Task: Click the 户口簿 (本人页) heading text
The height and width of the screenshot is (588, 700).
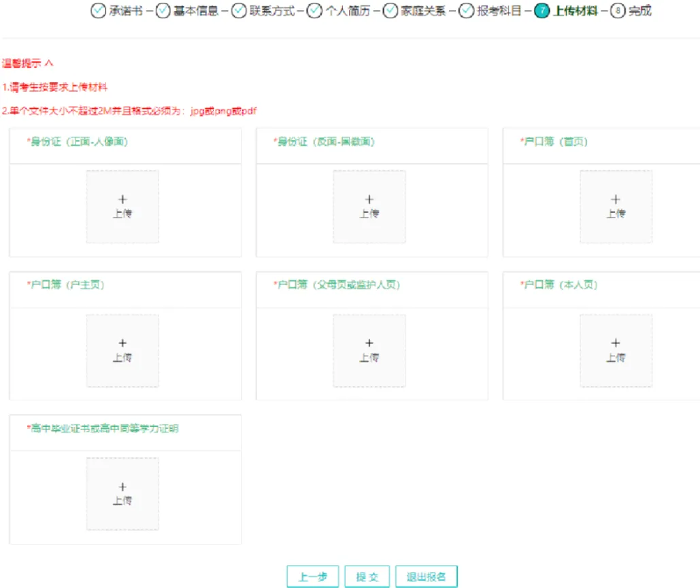Action: 559,285
